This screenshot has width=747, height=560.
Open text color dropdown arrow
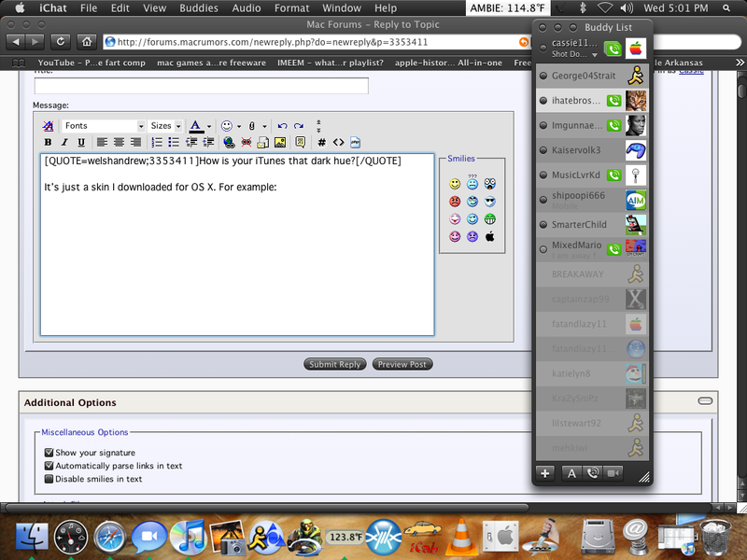tap(209, 126)
